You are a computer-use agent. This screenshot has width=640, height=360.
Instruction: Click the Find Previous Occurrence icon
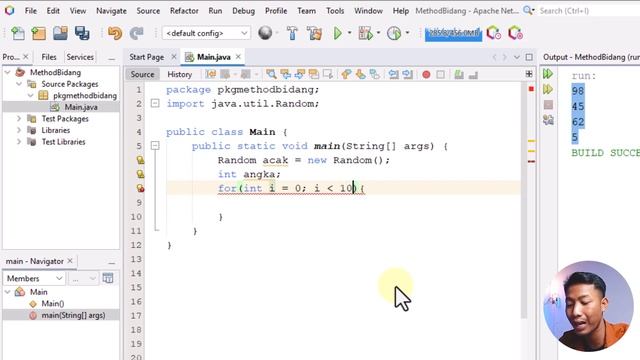coord(285,74)
